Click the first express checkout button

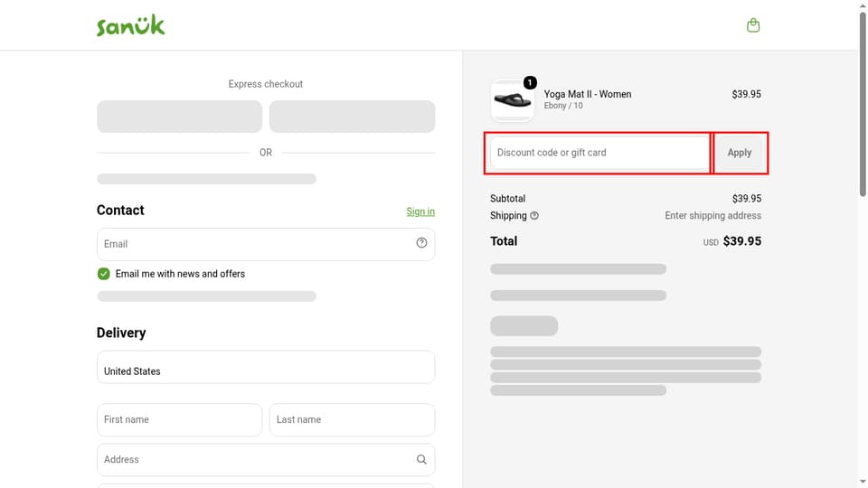coord(179,117)
